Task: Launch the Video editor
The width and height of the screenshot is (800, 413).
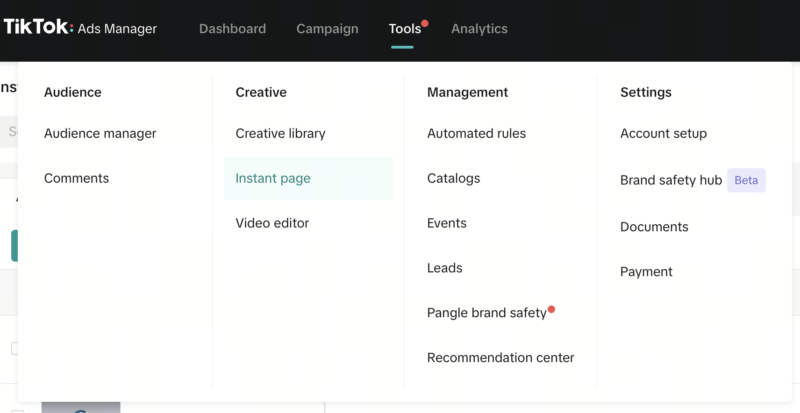Action: pyautogui.click(x=272, y=223)
